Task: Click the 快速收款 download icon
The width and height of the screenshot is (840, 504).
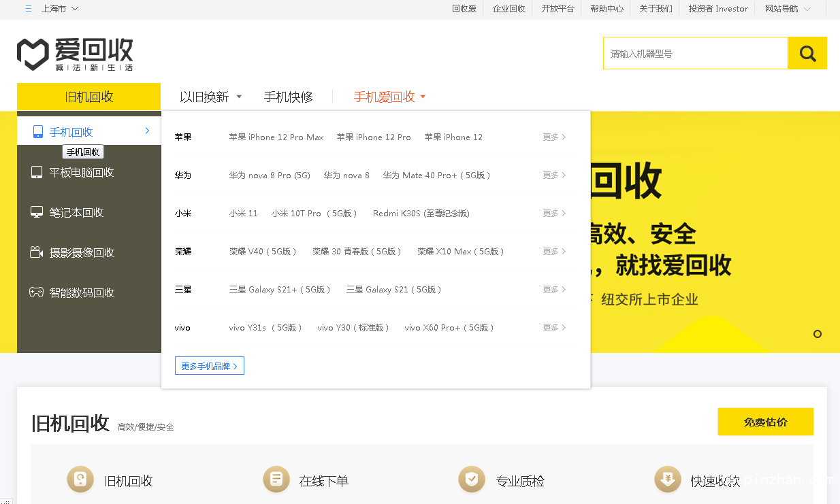Action: point(668,480)
